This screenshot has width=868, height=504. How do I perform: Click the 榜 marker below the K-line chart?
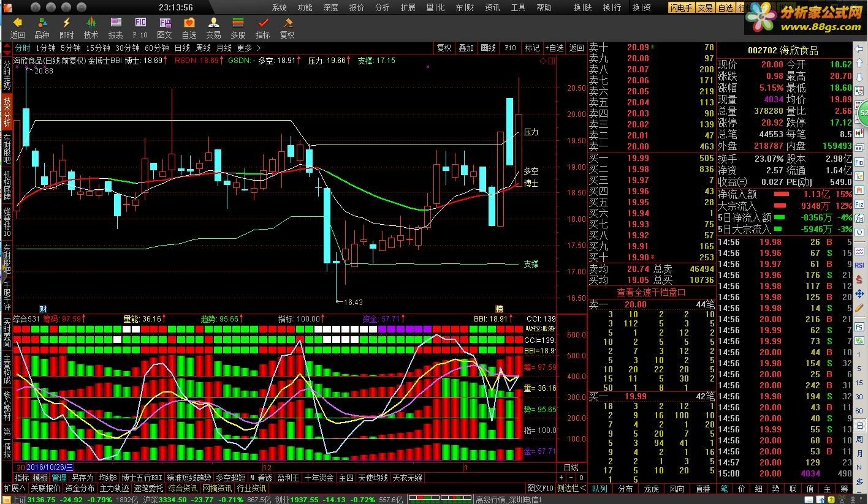tap(500, 309)
